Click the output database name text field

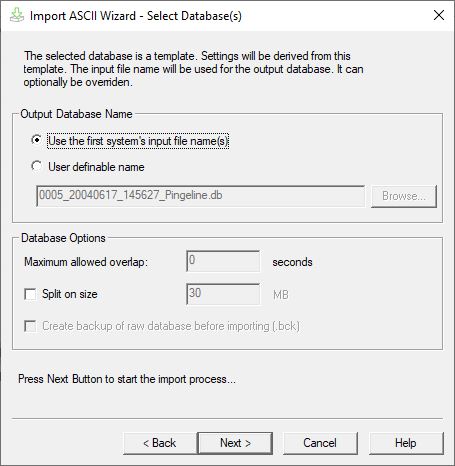coord(200,196)
